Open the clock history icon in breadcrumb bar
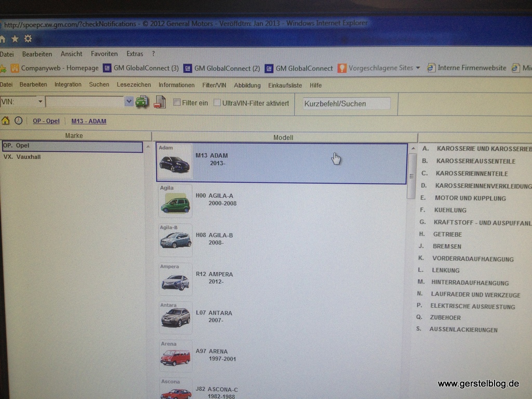The height and width of the screenshot is (399, 532). pos(18,121)
